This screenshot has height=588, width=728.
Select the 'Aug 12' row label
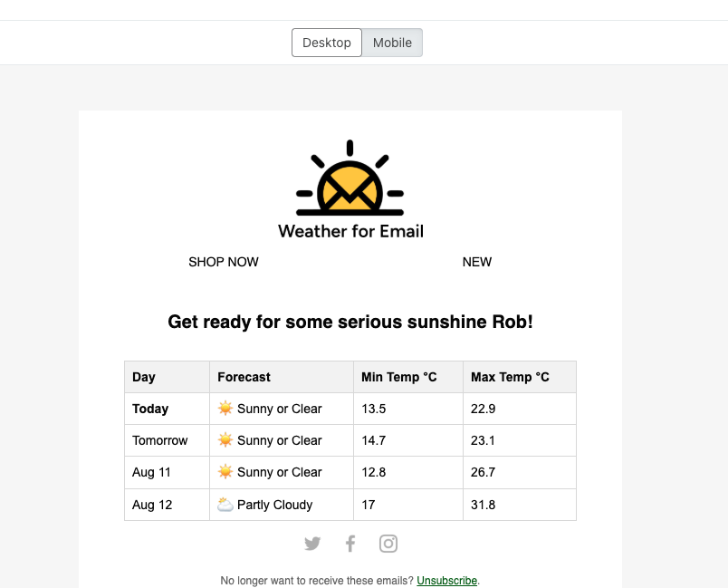point(152,505)
